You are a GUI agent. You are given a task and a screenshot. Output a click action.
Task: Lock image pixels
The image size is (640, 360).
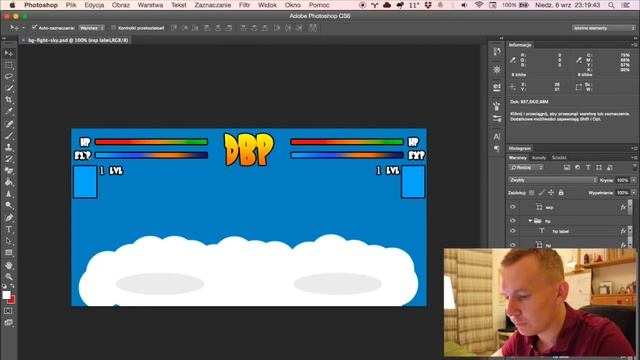(541, 193)
